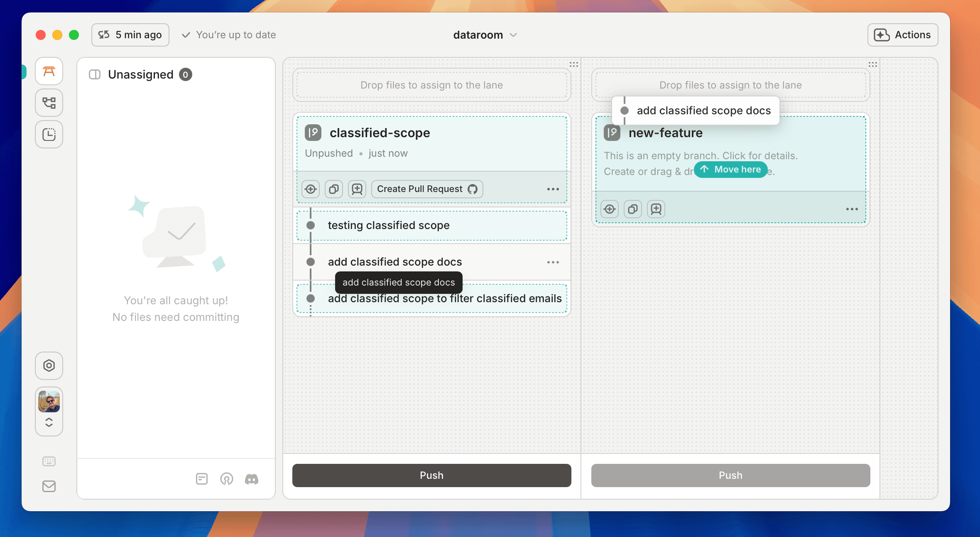Open the branches view sidebar icon
980x537 pixels.
coord(49,103)
